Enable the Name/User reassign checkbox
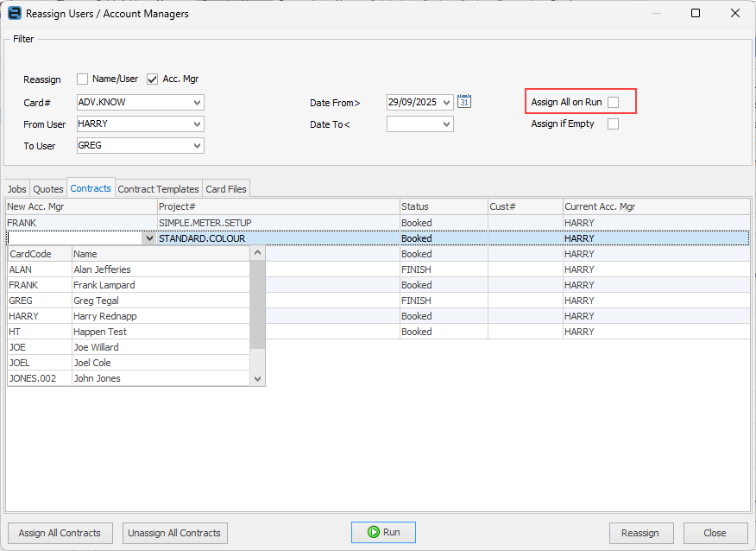This screenshot has width=756, height=551. (83, 79)
